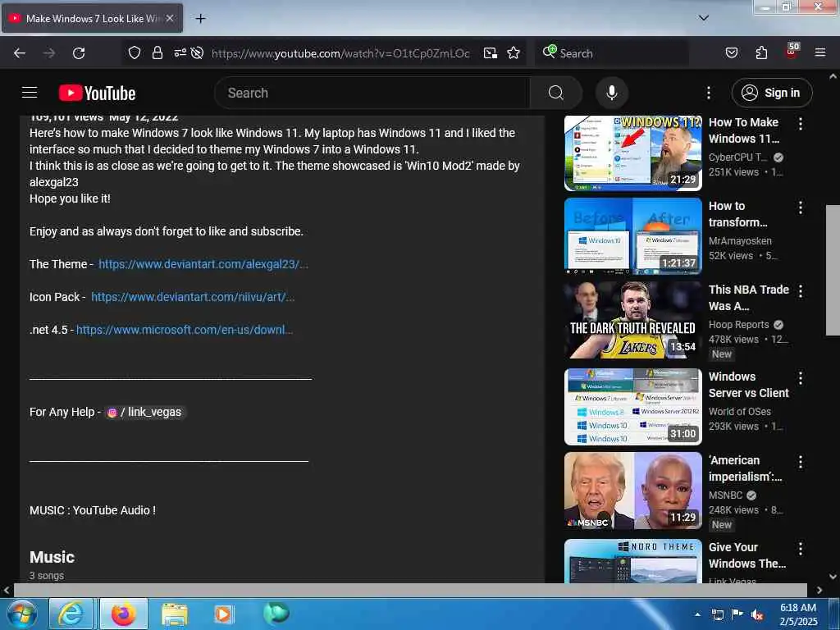View site security padlock info
Viewport: 840px width, 630px height.
tap(157, 53)
